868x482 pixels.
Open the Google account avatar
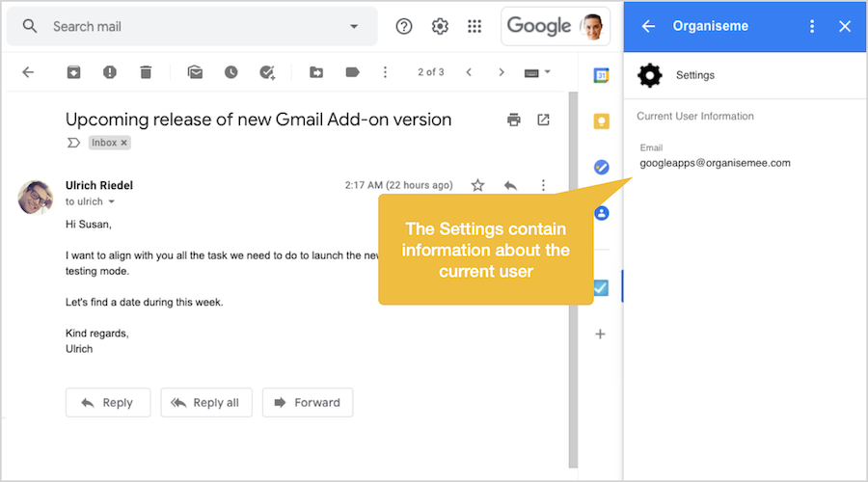(x=592, y=27)
